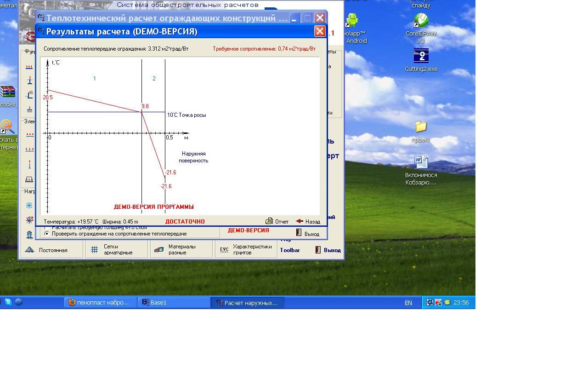Click the Toolbar link
The width and height of the screenshot is (588, 368).
[x=290, y=250]
